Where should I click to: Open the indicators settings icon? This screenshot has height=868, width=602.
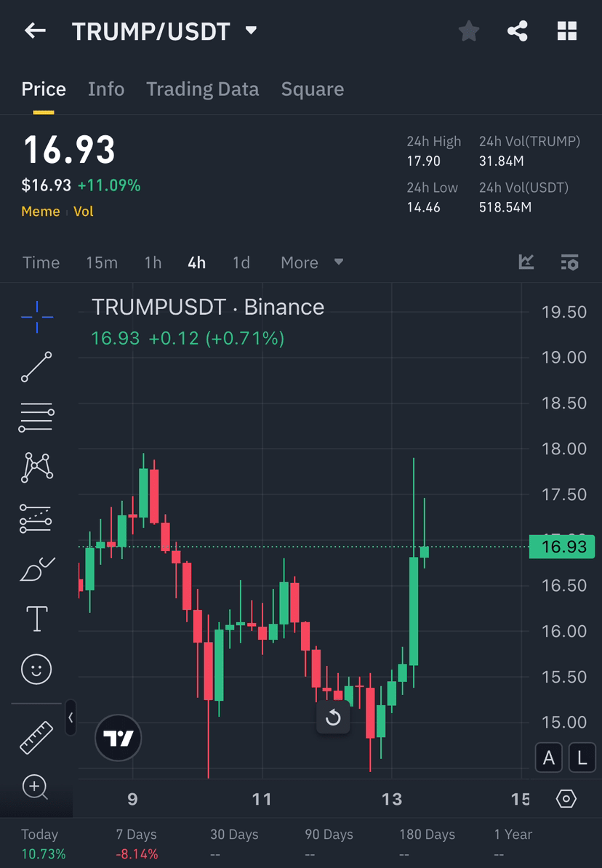point(569,262)
